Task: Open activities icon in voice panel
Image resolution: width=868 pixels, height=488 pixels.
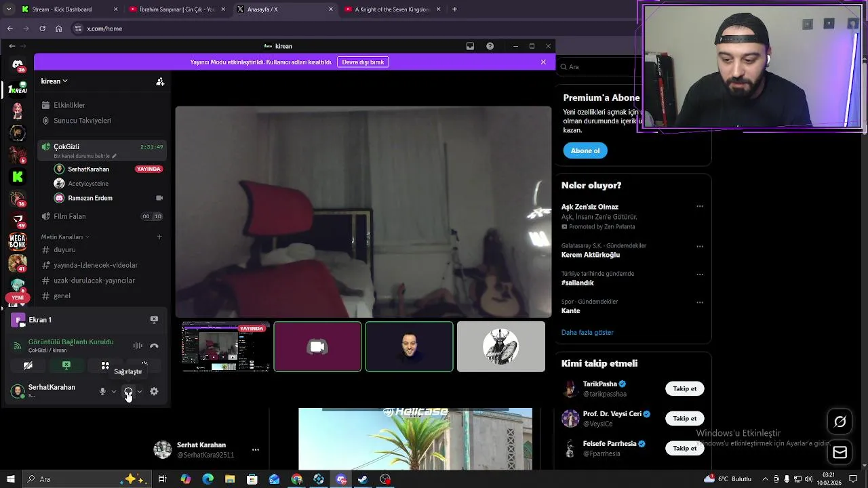Action: point(105,365)
